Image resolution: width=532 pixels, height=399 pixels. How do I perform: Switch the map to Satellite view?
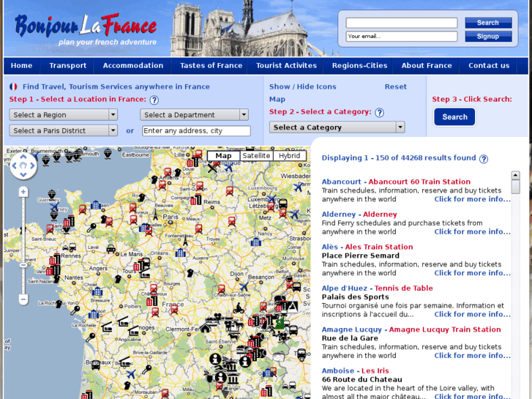256,156
